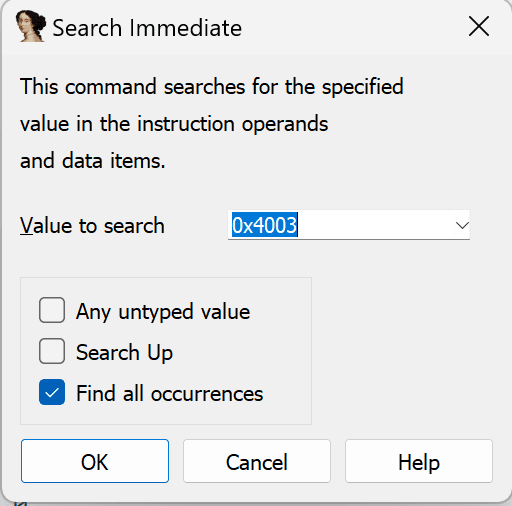512x506 pixels.
Task: Confirm the search with OK
Action: pyautogui.click(x=95, y=461)
